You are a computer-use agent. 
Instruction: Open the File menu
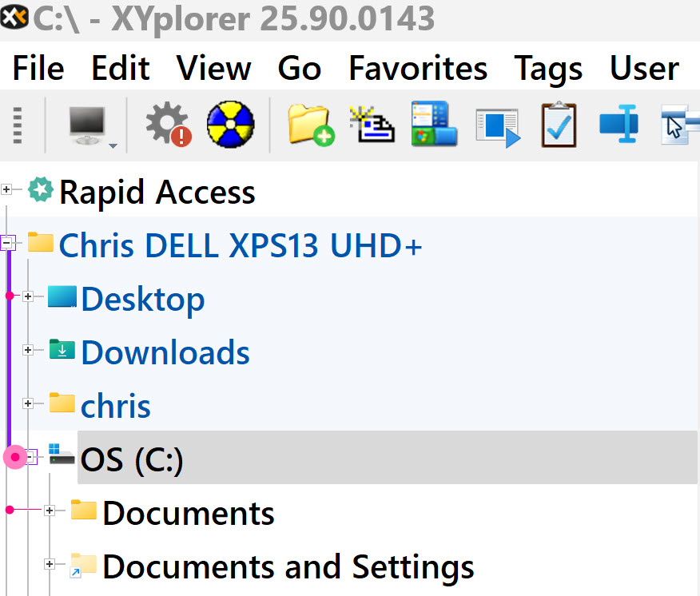[x=38, y=68]
